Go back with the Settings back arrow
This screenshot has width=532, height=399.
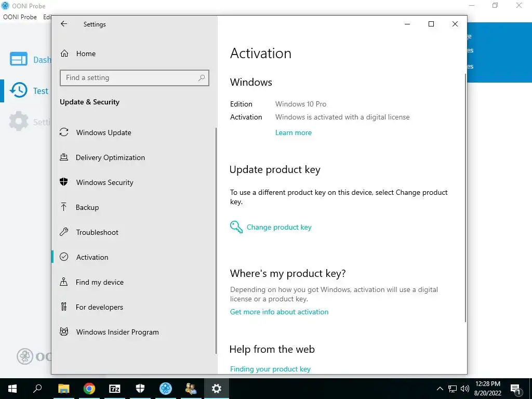(64, 24)
